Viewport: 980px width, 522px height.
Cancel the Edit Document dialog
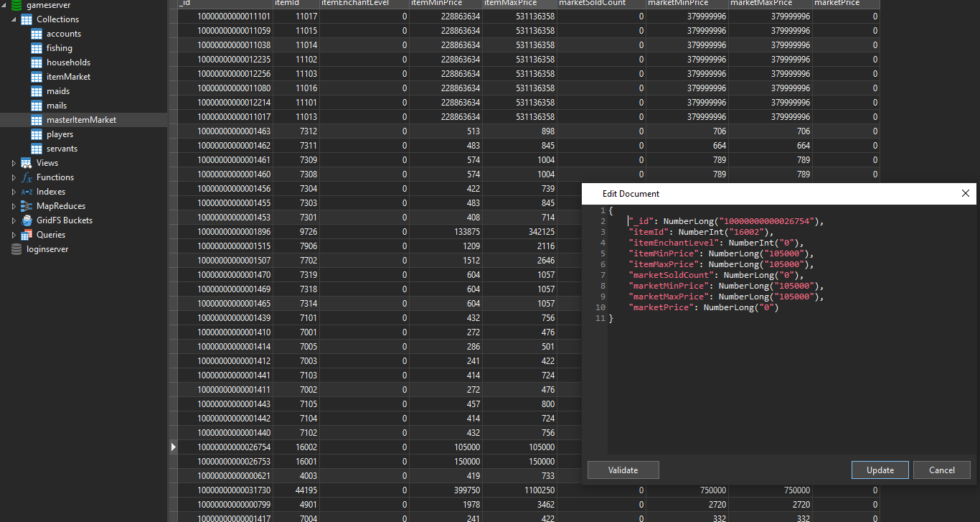tap(942, 470)
